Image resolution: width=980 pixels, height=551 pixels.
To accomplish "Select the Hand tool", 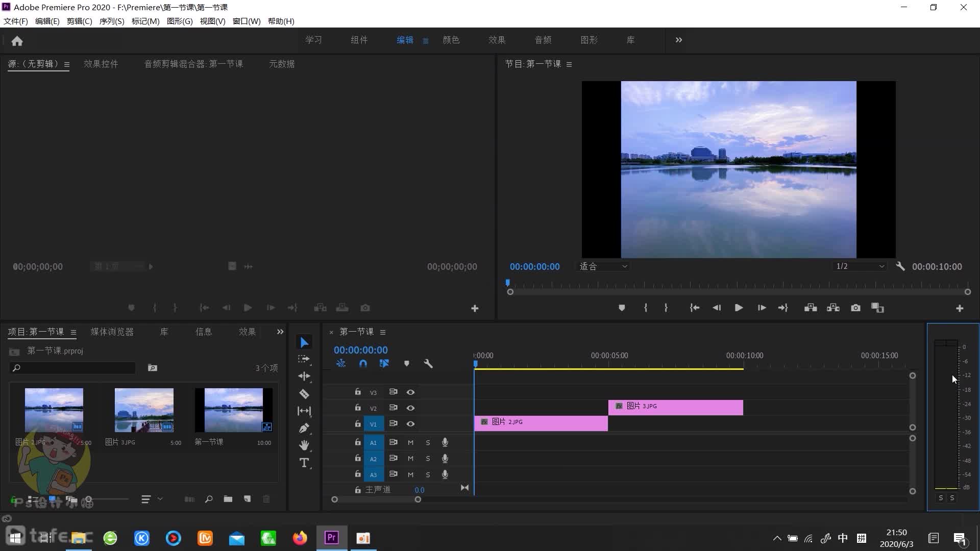I will pos(304,445).
